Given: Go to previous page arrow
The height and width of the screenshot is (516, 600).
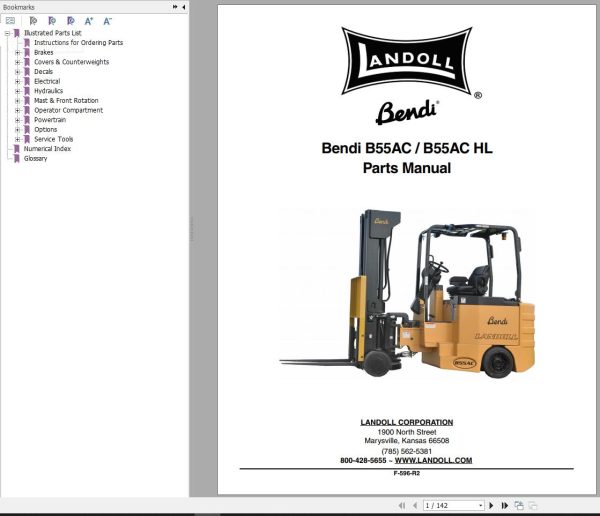Looking at the screenshot, I should click(415, 506).
